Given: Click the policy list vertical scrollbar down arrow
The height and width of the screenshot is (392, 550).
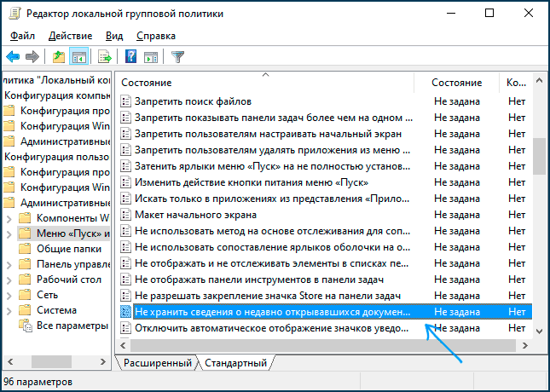Looking at the screenshot, I should pos(540,331).
